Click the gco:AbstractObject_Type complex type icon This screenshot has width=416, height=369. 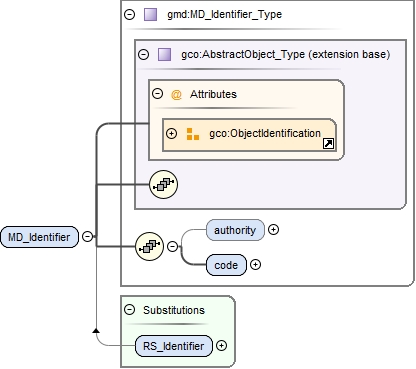(164, 54)
